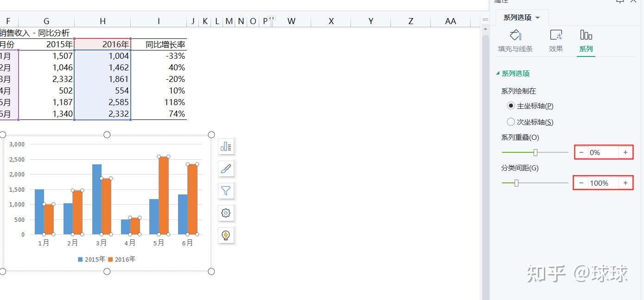This screenshot has width=644, height=300.
Task: Increase 系列重叠 with the plus button
Action: click(625, 152)
